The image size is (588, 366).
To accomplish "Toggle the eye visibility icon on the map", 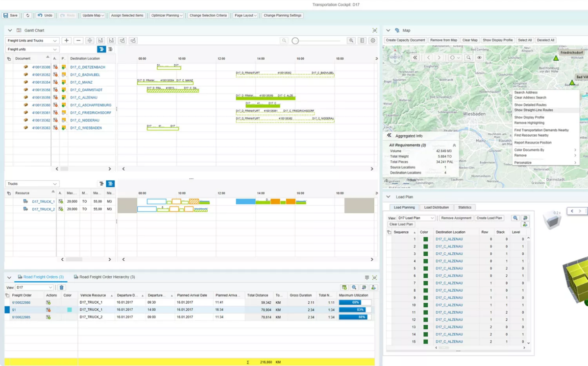I will click(x=480, y=57).
